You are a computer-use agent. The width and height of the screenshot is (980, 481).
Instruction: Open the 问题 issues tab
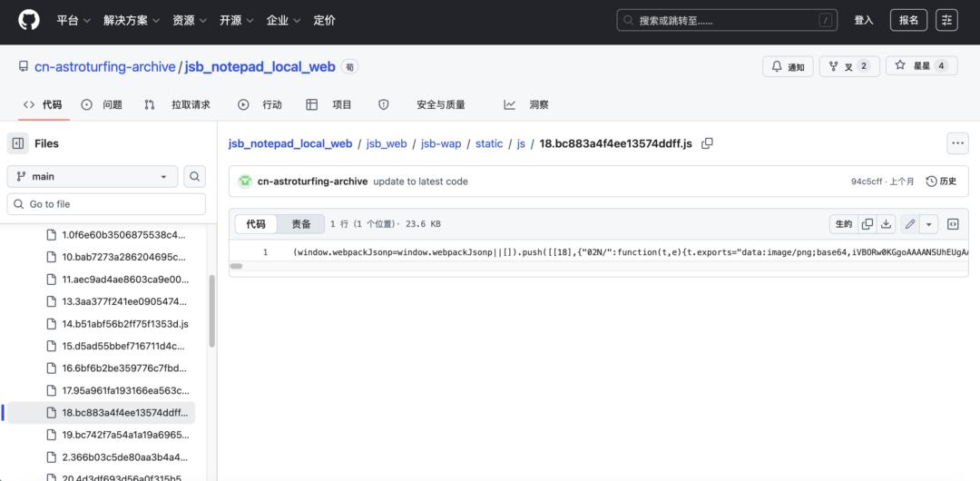click(x=103, y=104)
